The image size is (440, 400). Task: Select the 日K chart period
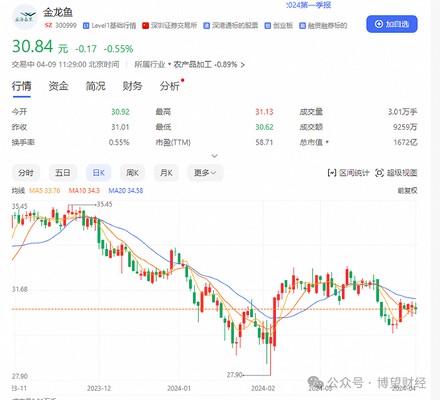coord(98,173)
